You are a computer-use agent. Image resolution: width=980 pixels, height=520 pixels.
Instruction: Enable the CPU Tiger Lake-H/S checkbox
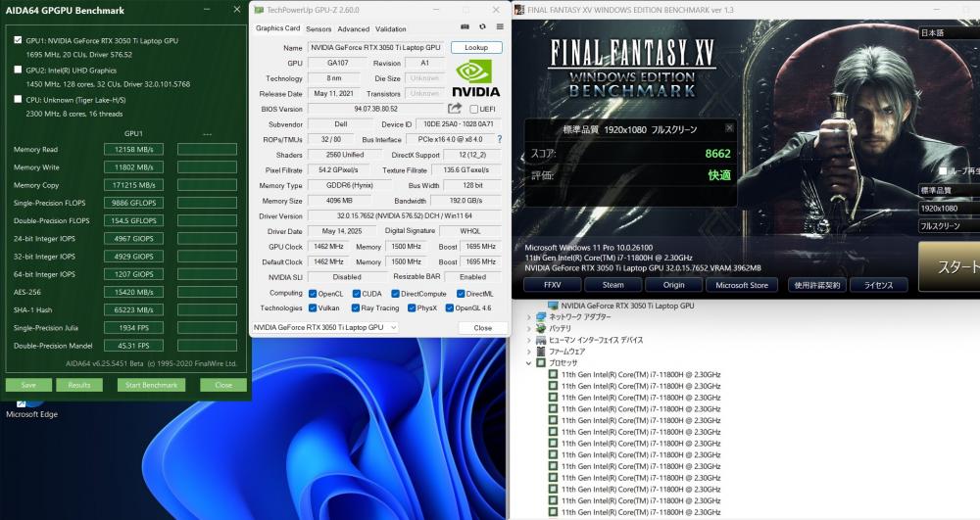click(x=18, y=99)
